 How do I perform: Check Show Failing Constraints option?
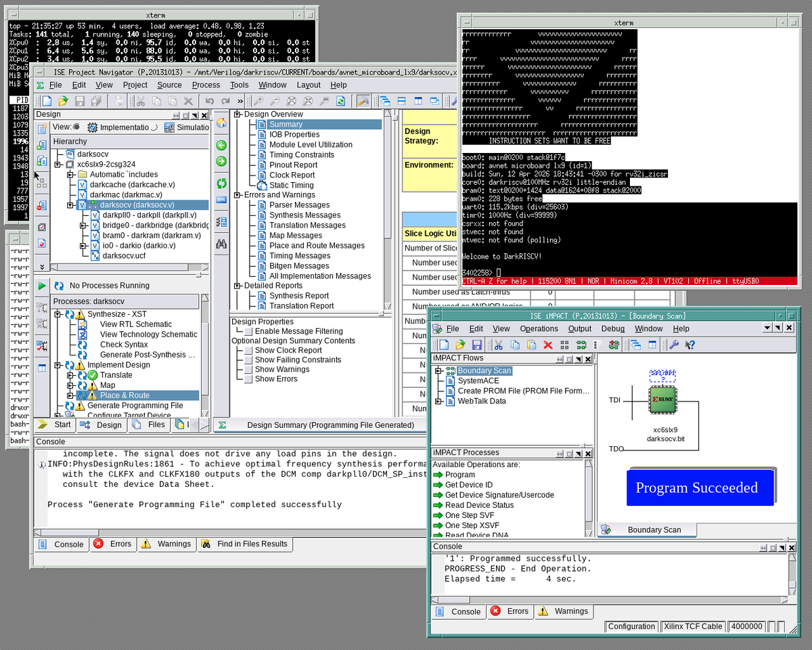point(248,360)
